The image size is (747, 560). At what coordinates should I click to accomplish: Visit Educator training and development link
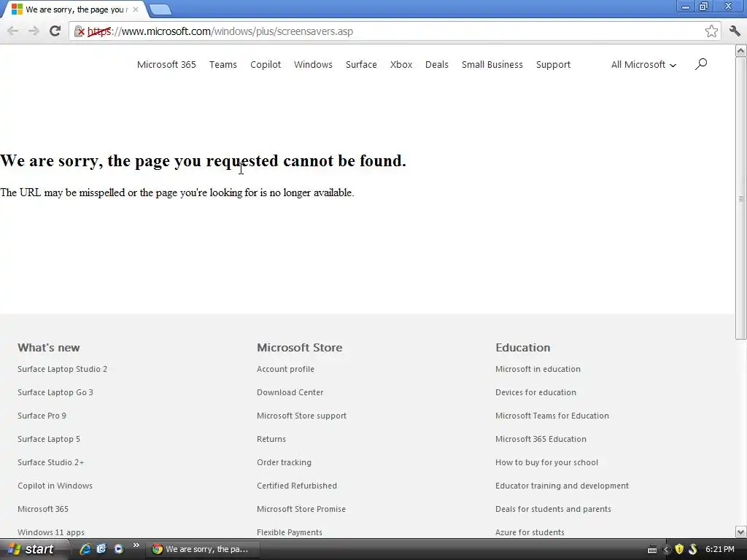click(562, 486)
